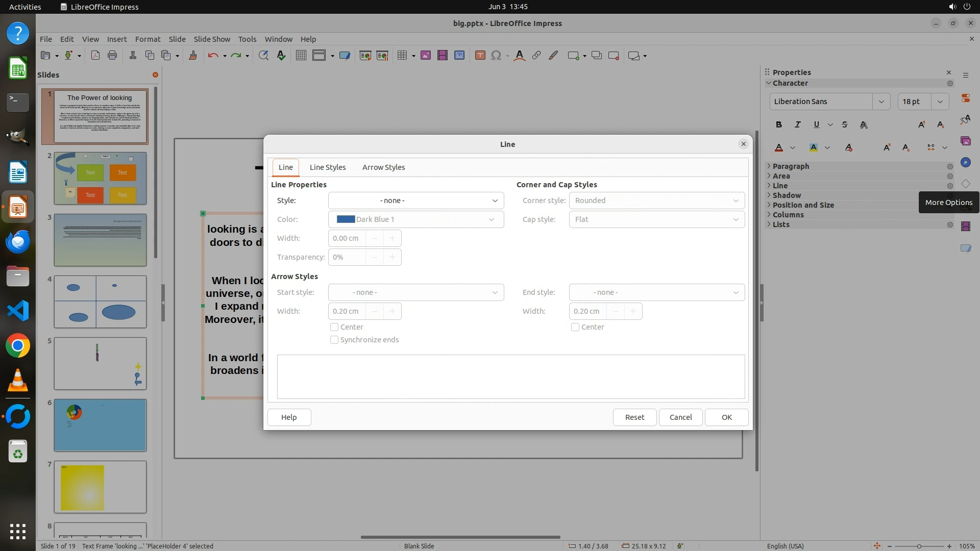The image size is (980, 551).
Task: Click the Insert Text Box icon
Action: pyautogui.click(x=480, y=56)
